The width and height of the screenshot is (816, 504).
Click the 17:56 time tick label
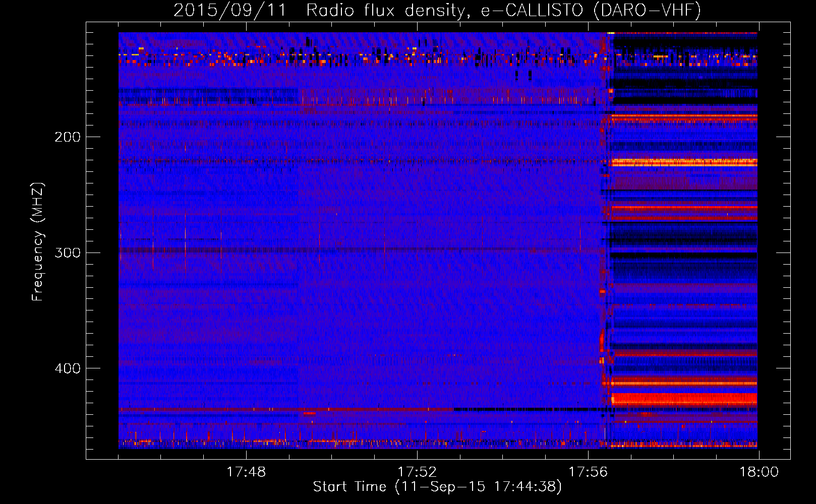[x=588, y=472]
